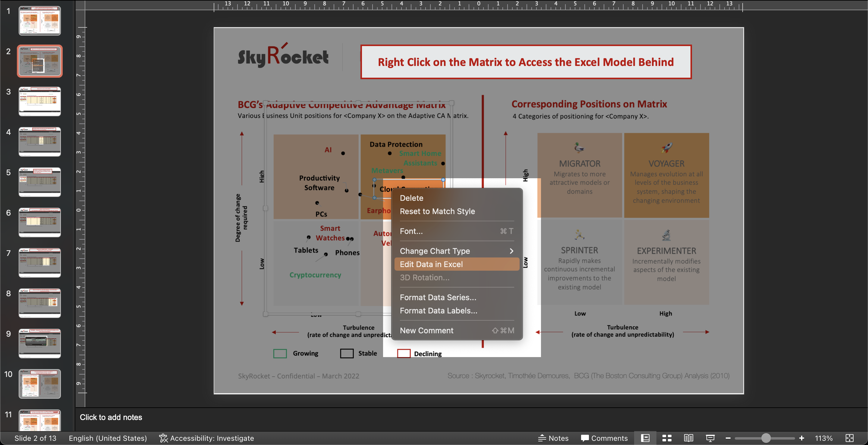Select Edit Data in Excel
The width and height of the screenshot is (868, 445).
pyautogui.click(x=457, y=264)
